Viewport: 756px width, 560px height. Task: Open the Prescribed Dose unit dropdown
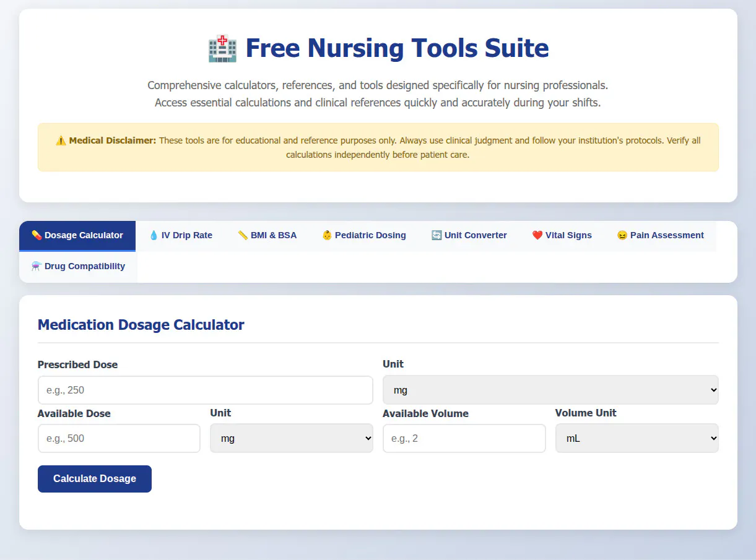tap(550, 390)
